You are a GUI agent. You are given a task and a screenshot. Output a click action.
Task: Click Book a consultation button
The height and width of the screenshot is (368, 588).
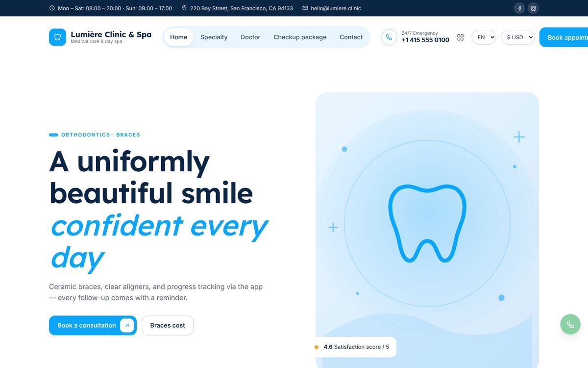click(x=93, y=325)
